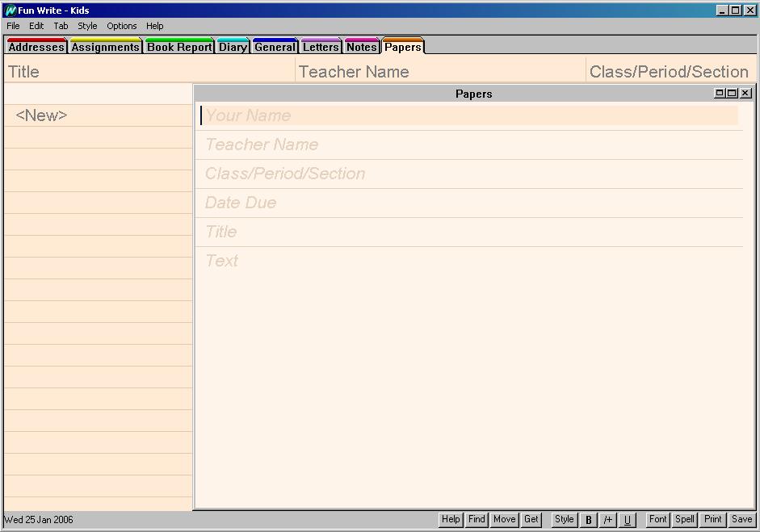The width and height of the screenshot is (760, 532).
Task: Close the Fun Write main window
Action: 750,10
